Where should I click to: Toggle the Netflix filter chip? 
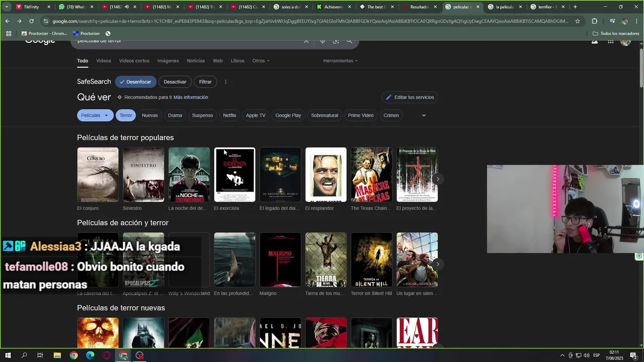tap(229, 115)
